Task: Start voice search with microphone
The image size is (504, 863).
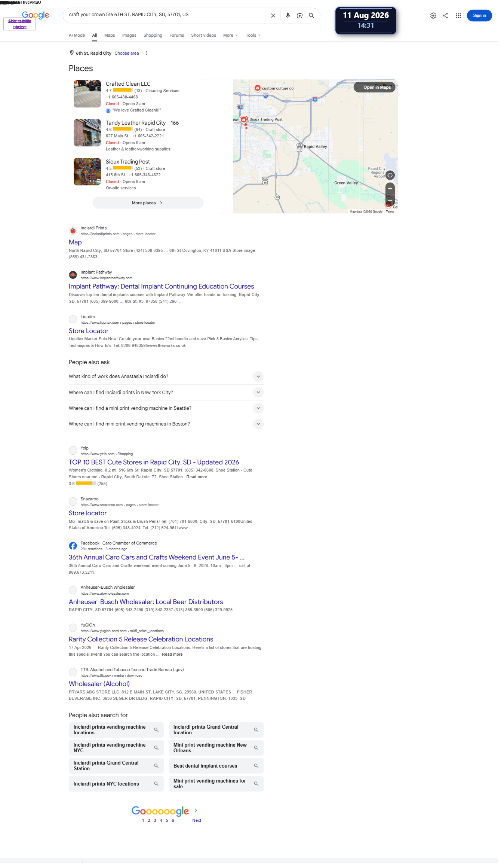Action: point(288,16)
